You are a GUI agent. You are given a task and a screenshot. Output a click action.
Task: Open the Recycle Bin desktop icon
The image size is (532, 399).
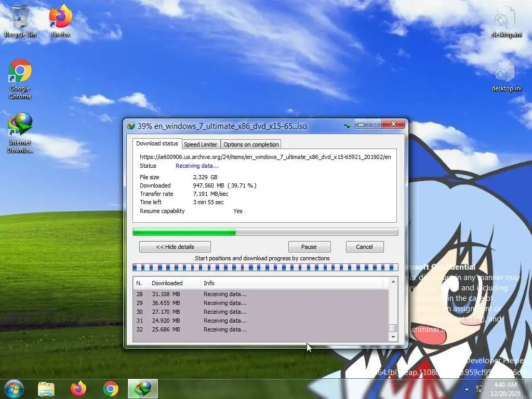pos(20,21)
